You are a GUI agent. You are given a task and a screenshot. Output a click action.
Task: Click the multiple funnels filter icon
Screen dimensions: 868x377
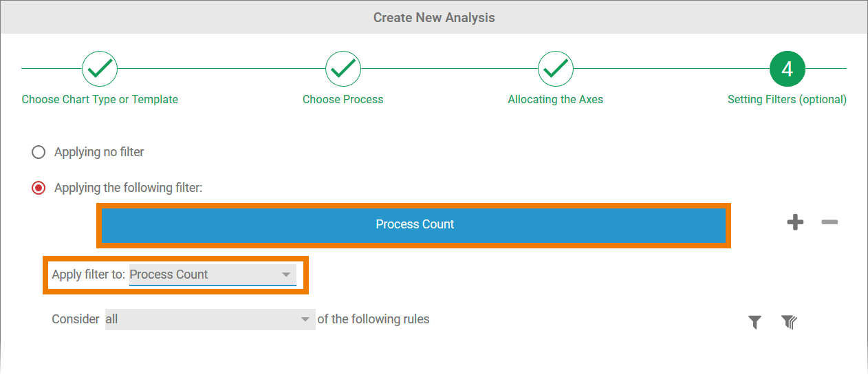[789, 322]
